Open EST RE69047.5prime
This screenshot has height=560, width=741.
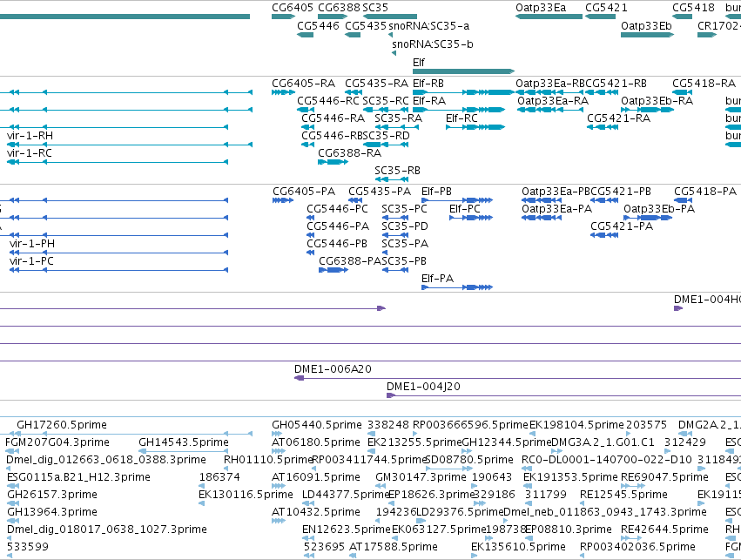click(x=664, y=477)
